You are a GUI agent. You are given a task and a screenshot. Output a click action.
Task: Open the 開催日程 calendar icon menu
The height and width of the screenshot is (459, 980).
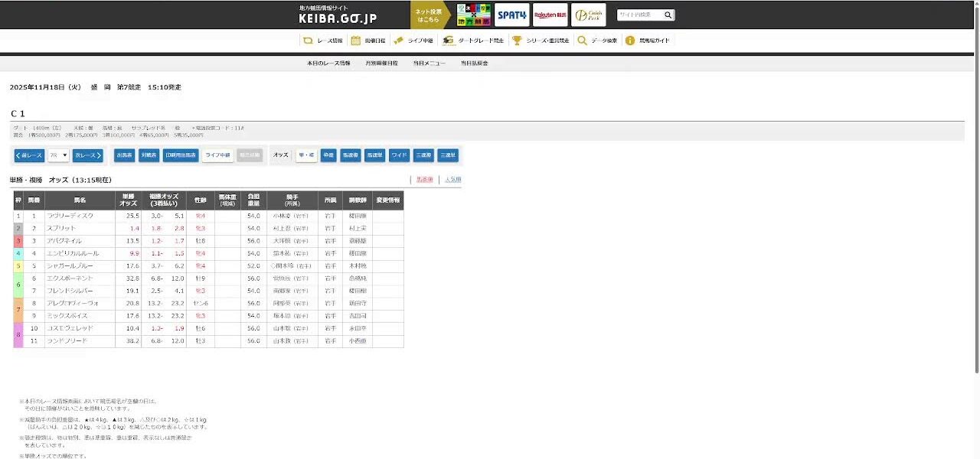click(x=368, y=41)
